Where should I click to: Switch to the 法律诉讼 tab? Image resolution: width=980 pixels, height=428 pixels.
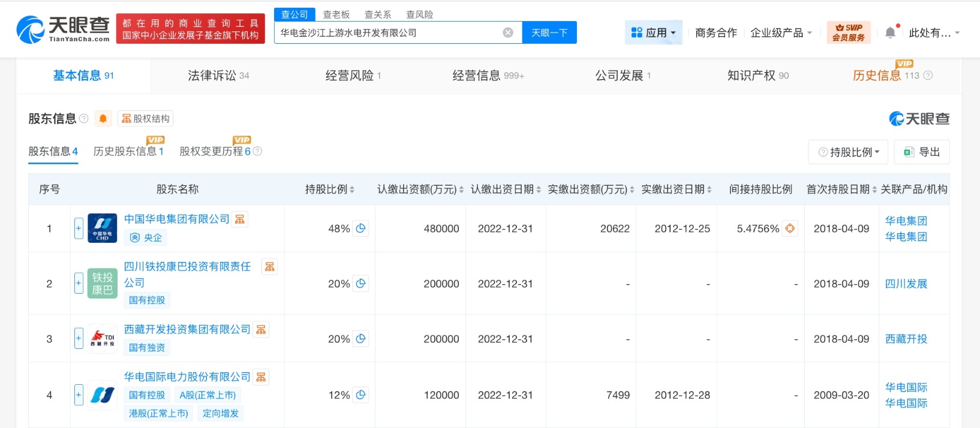coord(218,76)
